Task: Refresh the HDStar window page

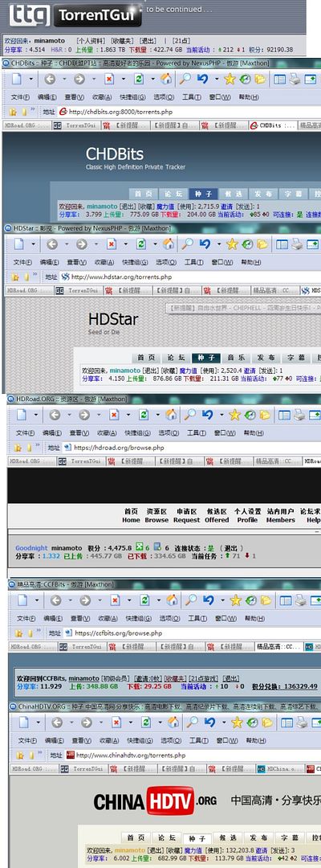Action: click(141, 244)
